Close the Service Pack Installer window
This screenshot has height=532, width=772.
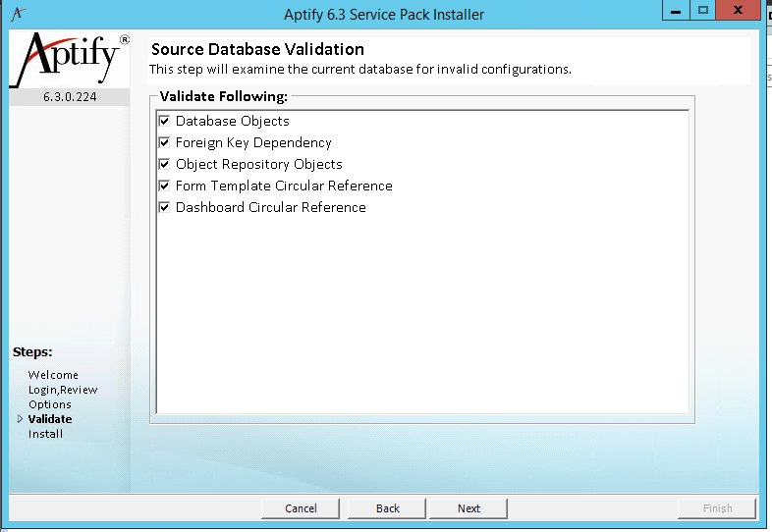[x=738, y=11]
